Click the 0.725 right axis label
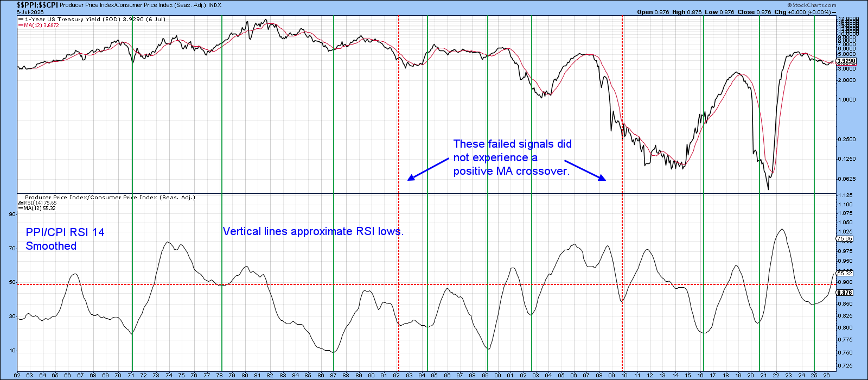This screenshot has width=868, height=380. (845, 366)
